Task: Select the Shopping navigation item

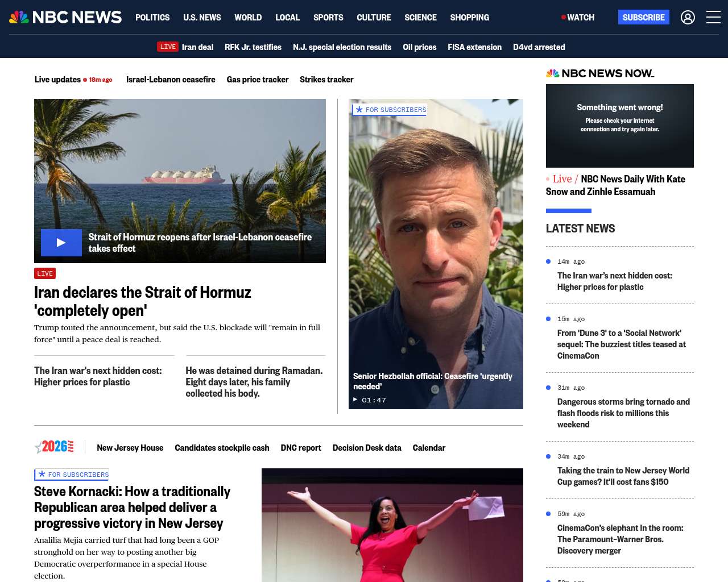Action: (x=469, y=18)
